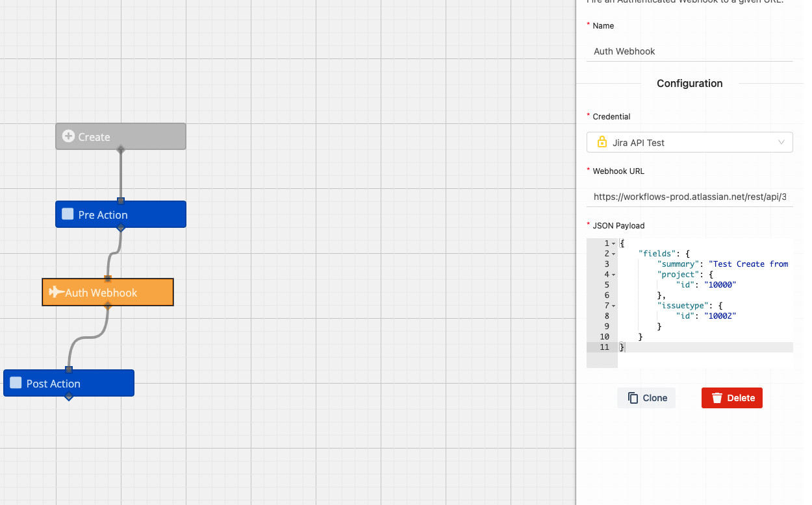
Task: Click the lock icon in the Credential field
Action: 602,142
